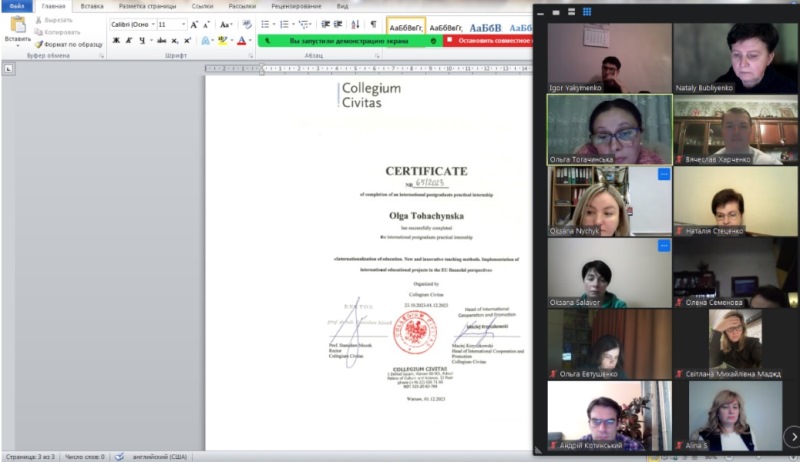Viewport: 800px width, 462px height.
Task: Click the Format Painter (Формат по образцу) icon
Action: pyautogui.click(x=39, y=44)
